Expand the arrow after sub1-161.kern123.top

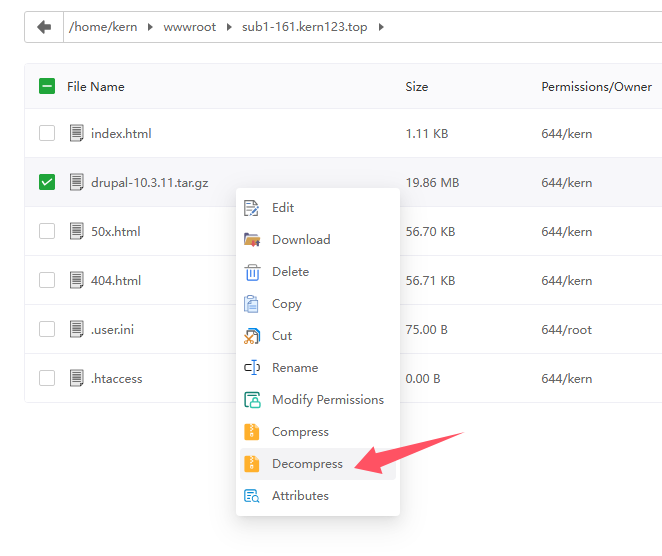(x=381, y=27)
